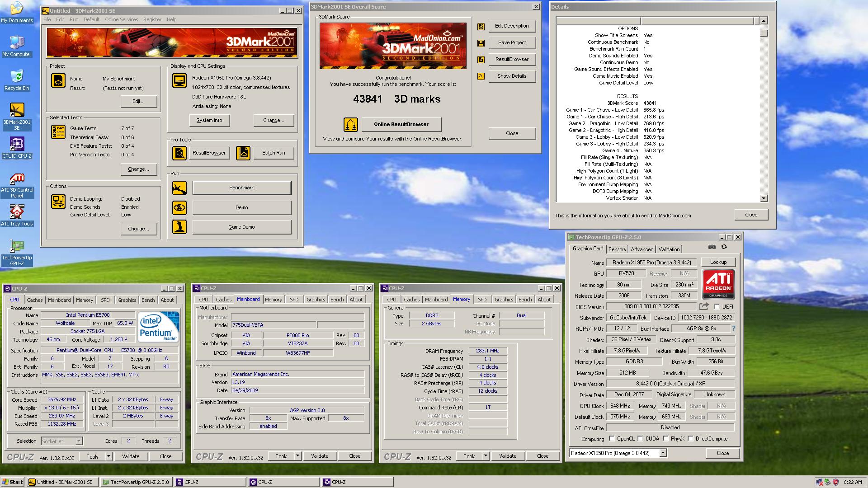Click the Edit button in Project section
Screen dimensions: 868x488
click(138, 102)
